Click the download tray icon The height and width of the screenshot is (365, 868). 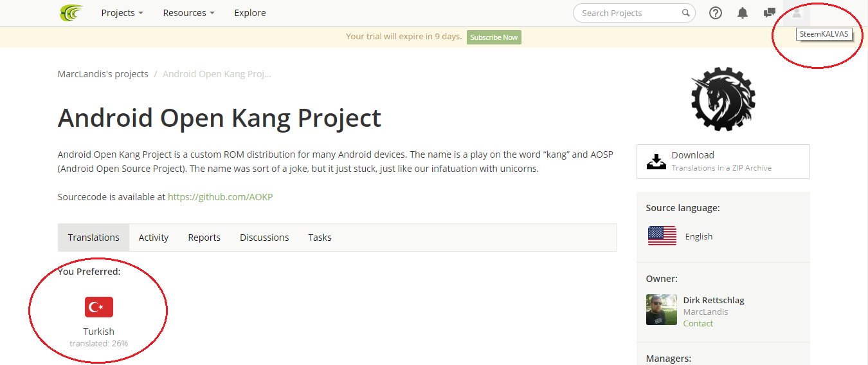pyautogui.click(x=656, y=161)
